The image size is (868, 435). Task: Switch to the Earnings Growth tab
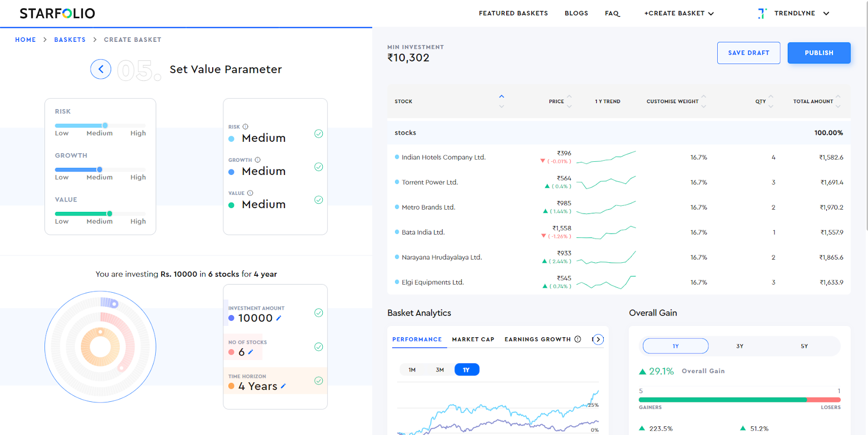pyautogui.click(x=538, y=339)
